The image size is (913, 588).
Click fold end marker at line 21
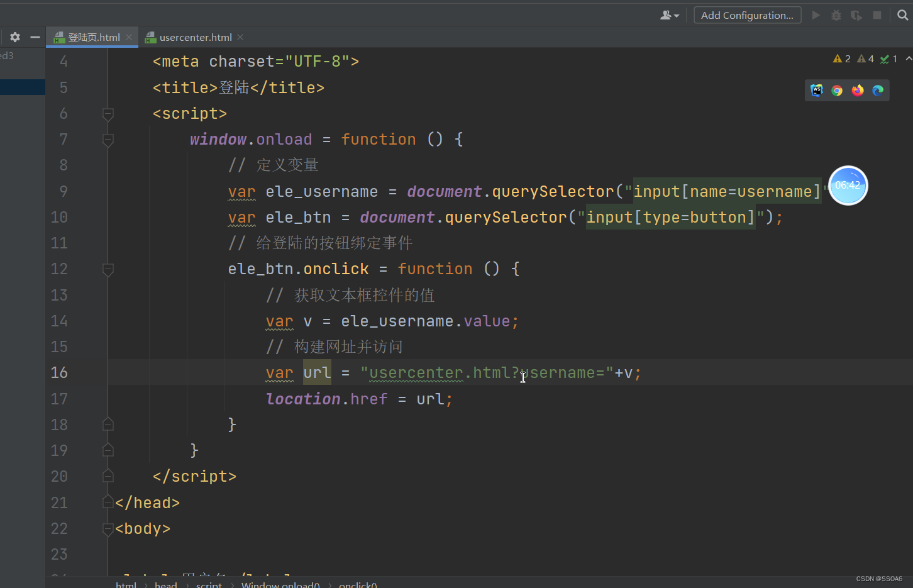pyautogui.click(x=108, y=502)
